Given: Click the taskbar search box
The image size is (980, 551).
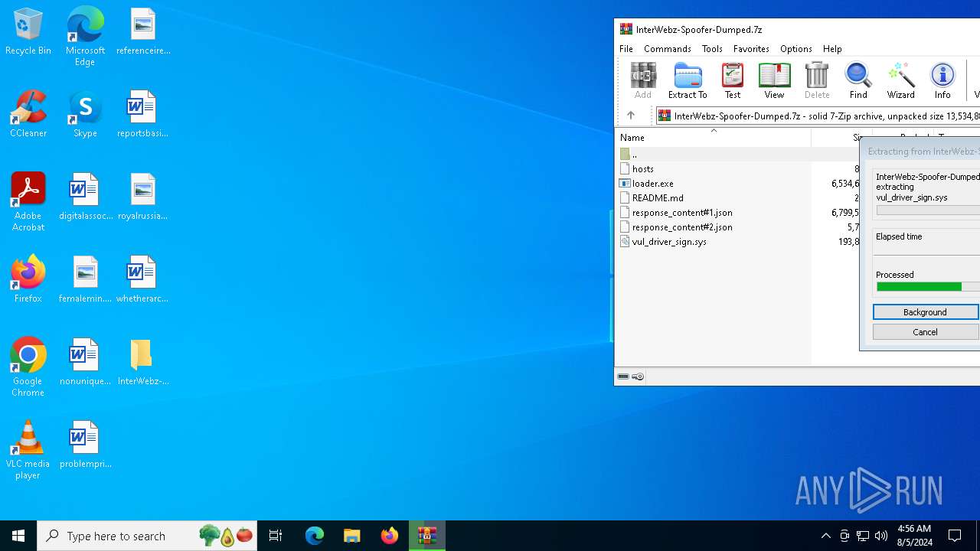Looking at the screenshot, I should point(147,536).
